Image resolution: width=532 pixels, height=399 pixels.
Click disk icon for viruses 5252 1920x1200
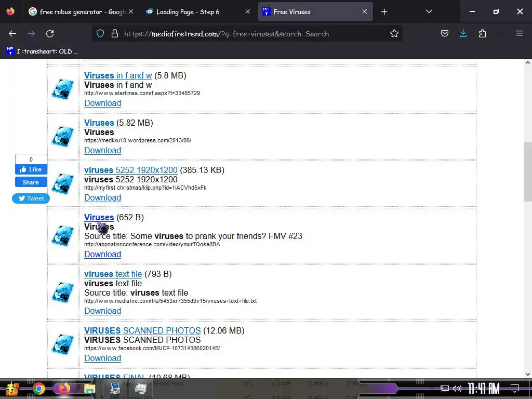pyautogui.click(x=62, y=183)
